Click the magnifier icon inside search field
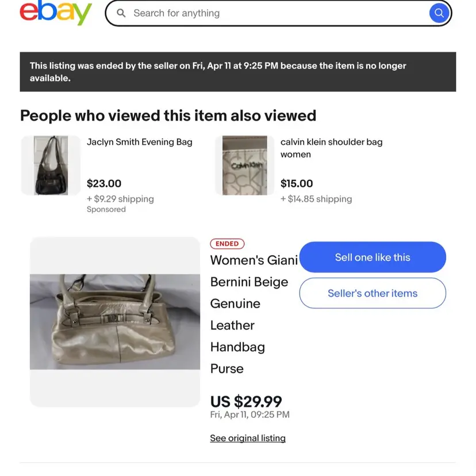The image size is (476, 476). pyautogui.click(x=121, y=13)
